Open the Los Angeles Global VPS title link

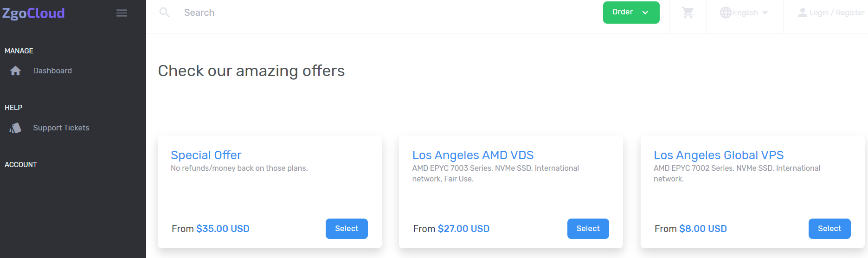[719, 155]
